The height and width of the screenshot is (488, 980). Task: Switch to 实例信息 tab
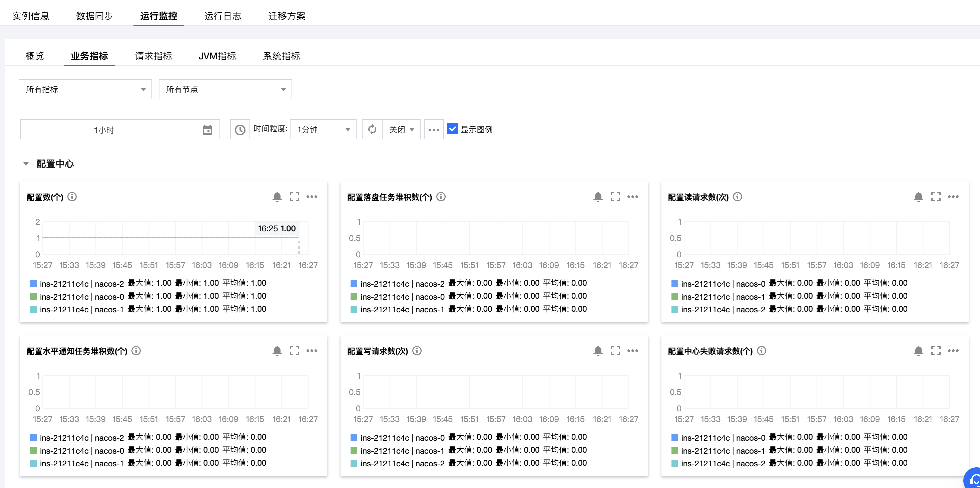click(x=31, y=16)
